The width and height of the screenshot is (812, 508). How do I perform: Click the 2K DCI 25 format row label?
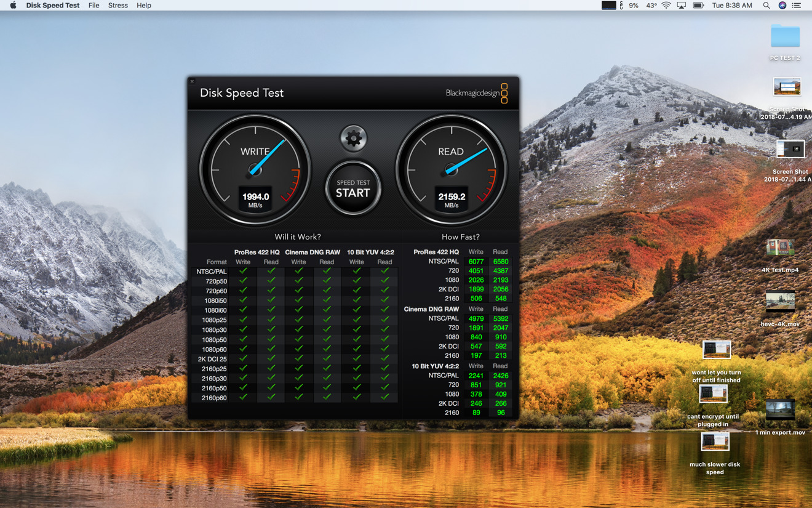212,359
